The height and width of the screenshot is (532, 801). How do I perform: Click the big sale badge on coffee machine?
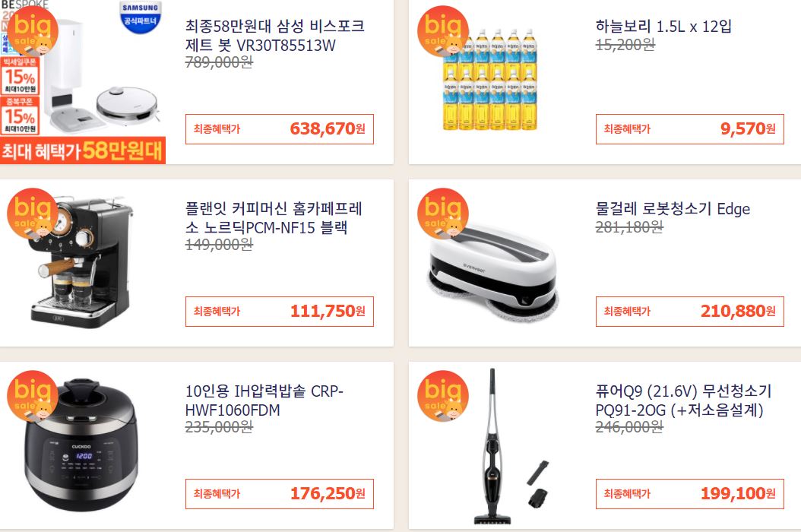point(32,214)
